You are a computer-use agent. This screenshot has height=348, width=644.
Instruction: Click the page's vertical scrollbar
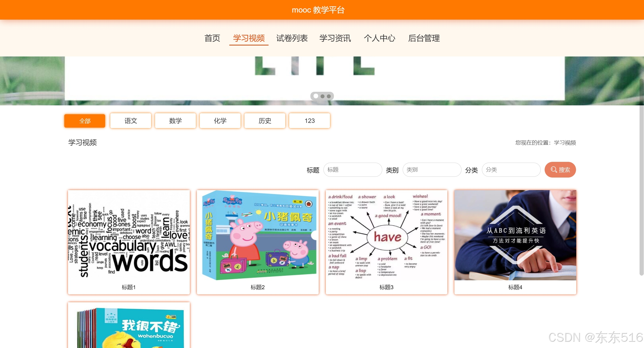pyautogui.click(x=641, y=177)
